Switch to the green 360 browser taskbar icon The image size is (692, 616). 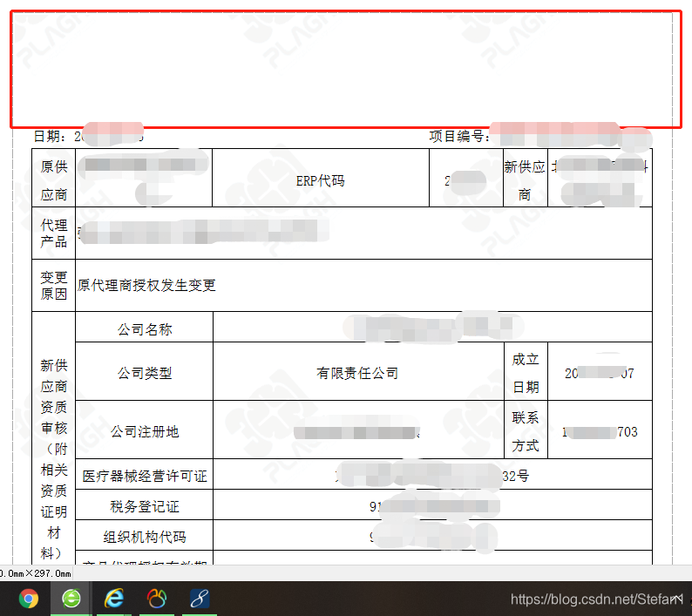(x=71, y=599)
